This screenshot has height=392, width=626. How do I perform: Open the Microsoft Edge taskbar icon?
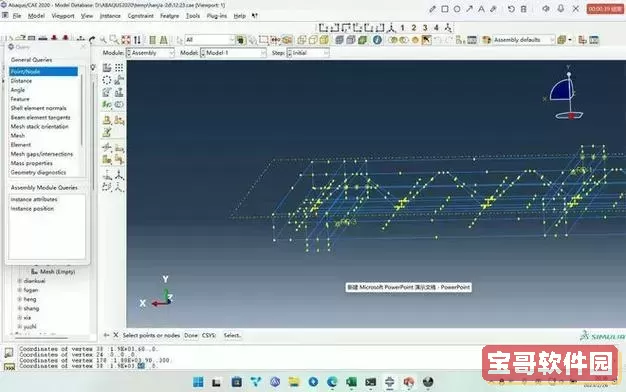click(x=332, y=382)
